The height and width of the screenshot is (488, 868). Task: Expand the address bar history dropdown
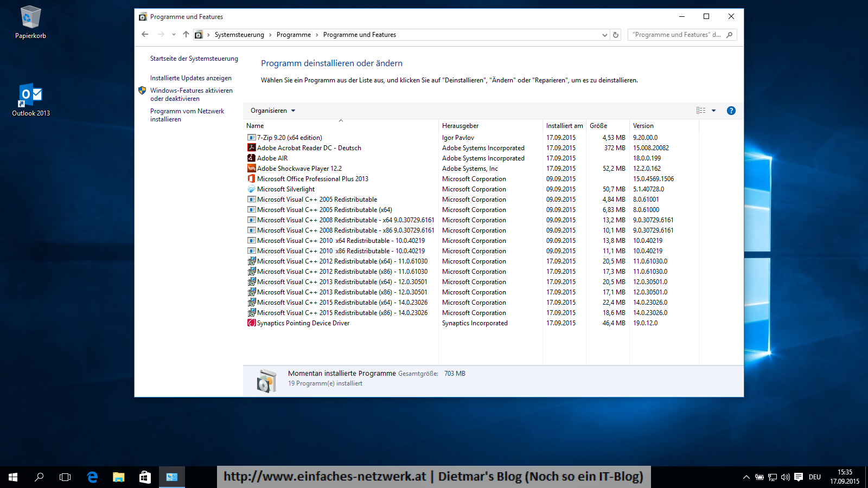(x=605, y=35)
